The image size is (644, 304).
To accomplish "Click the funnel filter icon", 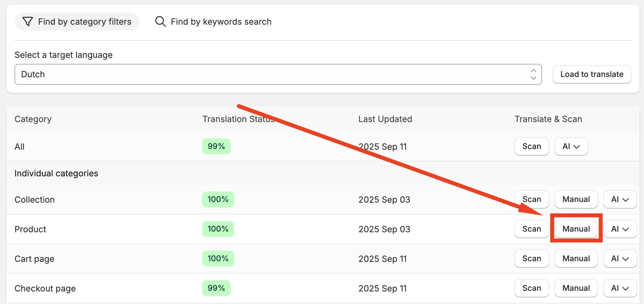I will point(28,22).
